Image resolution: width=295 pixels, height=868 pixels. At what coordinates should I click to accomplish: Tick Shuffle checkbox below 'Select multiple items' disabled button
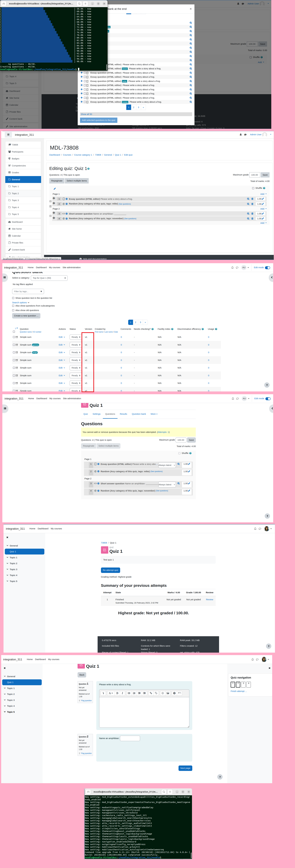tap(179, 453)
